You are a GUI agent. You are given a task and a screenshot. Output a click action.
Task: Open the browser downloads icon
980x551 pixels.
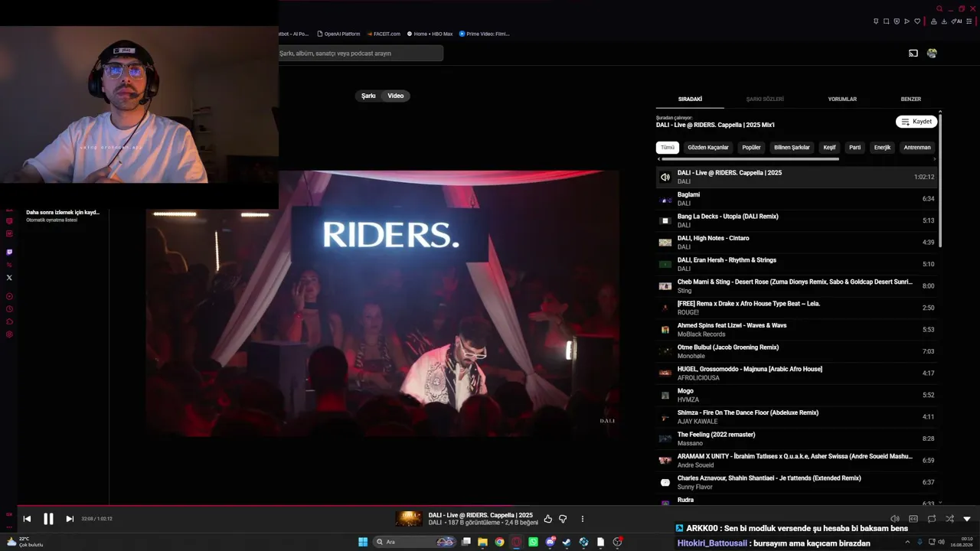(x=944, y=21)
